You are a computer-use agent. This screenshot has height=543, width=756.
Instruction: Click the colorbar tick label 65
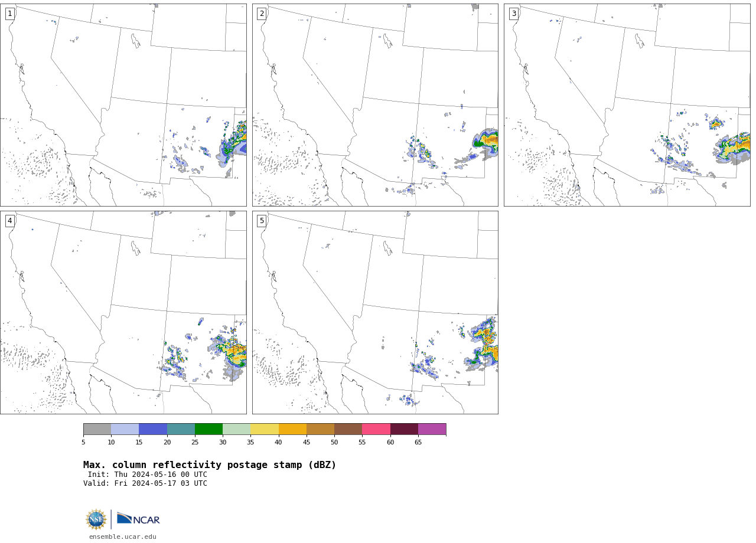[x=418, y=443]
